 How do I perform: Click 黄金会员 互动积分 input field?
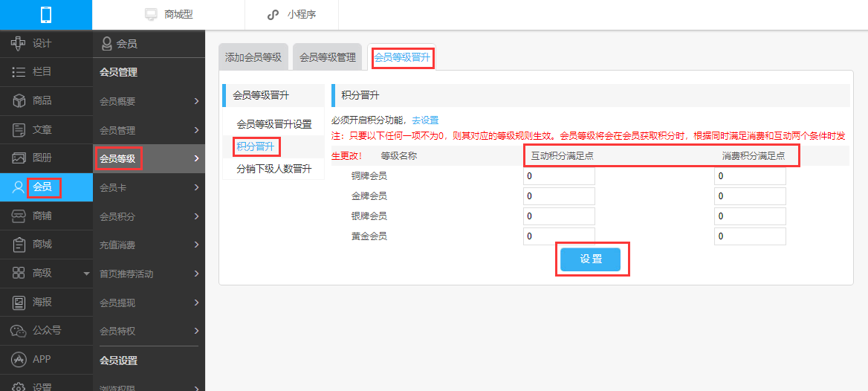coord(559,236)
